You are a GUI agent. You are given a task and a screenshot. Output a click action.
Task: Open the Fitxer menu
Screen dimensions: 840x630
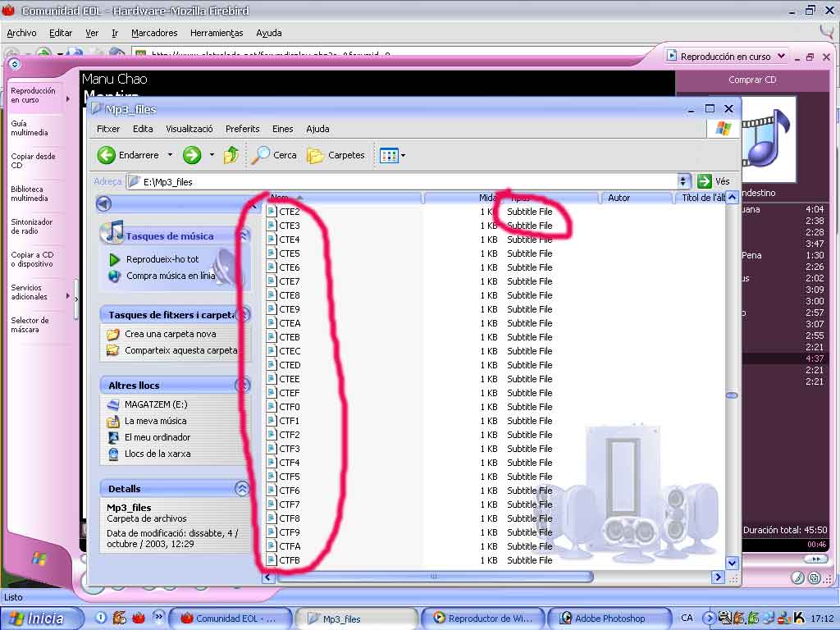tap(108, 129)
